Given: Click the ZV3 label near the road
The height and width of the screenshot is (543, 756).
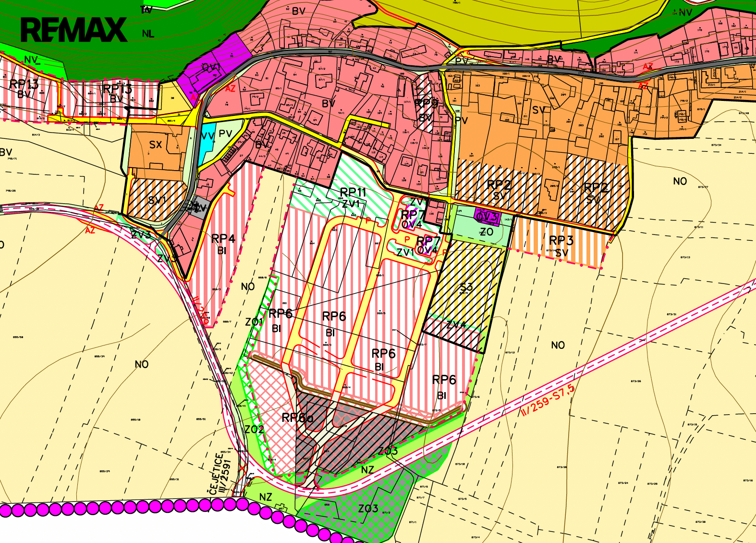Looking at the screenshot, I should click(x=141, y=235).
